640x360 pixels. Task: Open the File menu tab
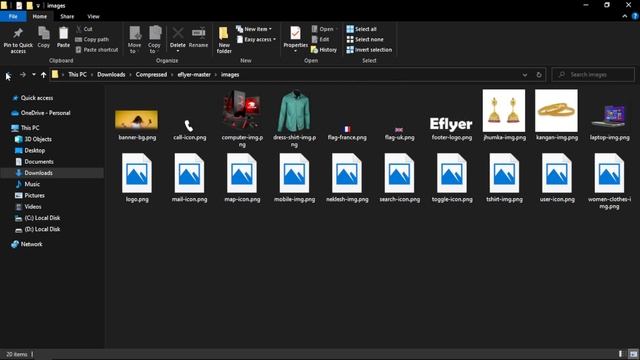coord(13,17)
